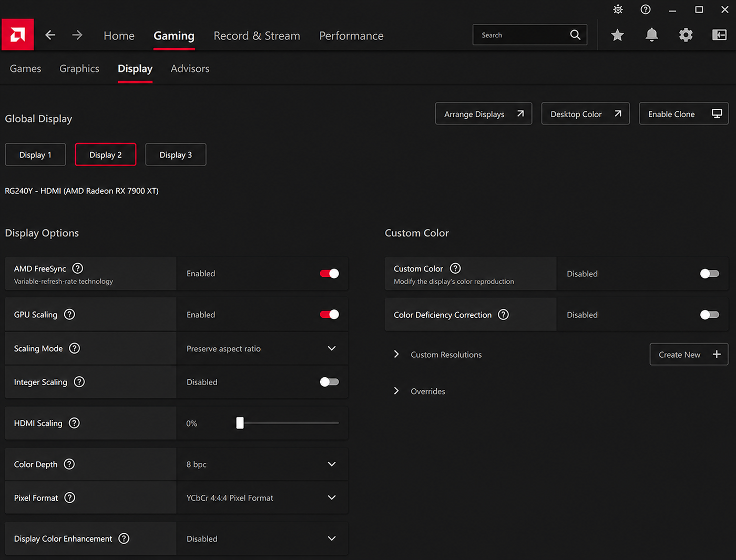Viewport: 736px width, 560px height.
Task: Open Pixel Format dropdown
Action: tap(262, 497)
